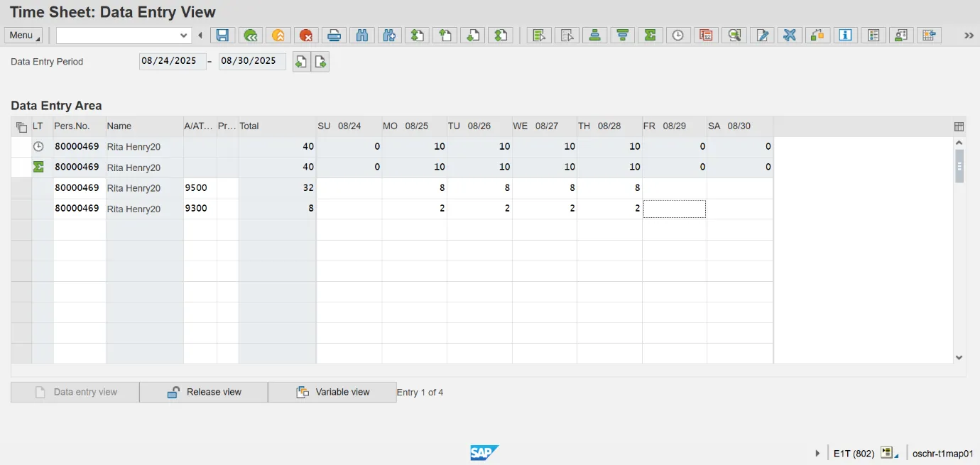Viewport: 980px width, 465px height.
Task: Click the E1T (802) status bar entry
Action: [854, 453]
